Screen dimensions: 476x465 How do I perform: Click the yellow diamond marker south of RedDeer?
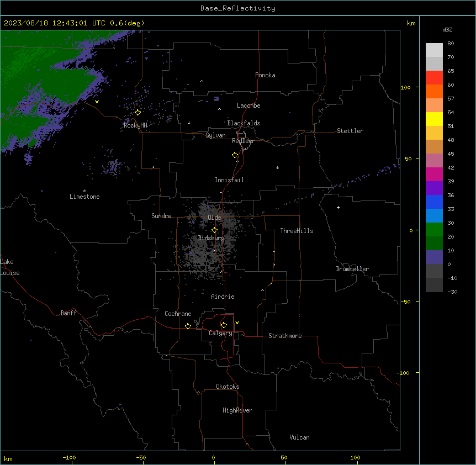[235, 155]
